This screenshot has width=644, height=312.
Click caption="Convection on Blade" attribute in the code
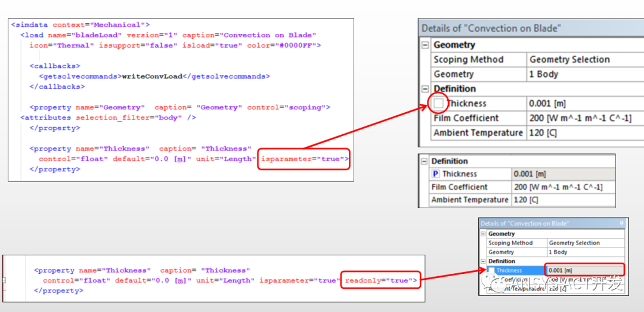[249, 35]
